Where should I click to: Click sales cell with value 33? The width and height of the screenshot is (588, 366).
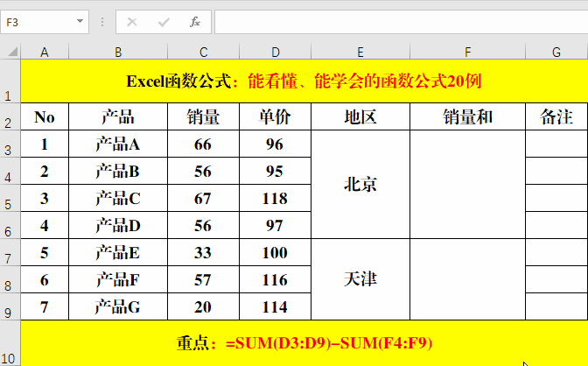(203, 252)
